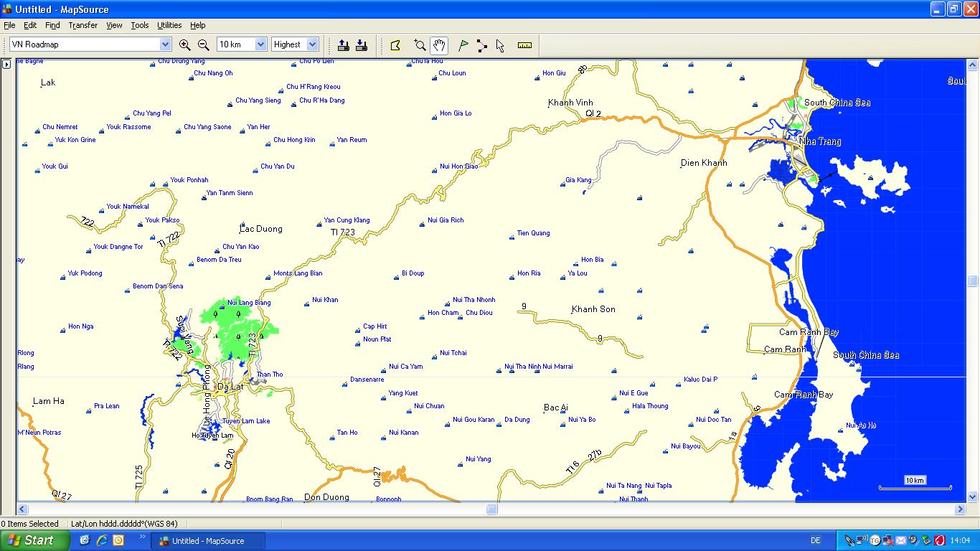Click the Windows Start button
The height and width of the screenshot is (551, 980).
(x=35, y=540)
